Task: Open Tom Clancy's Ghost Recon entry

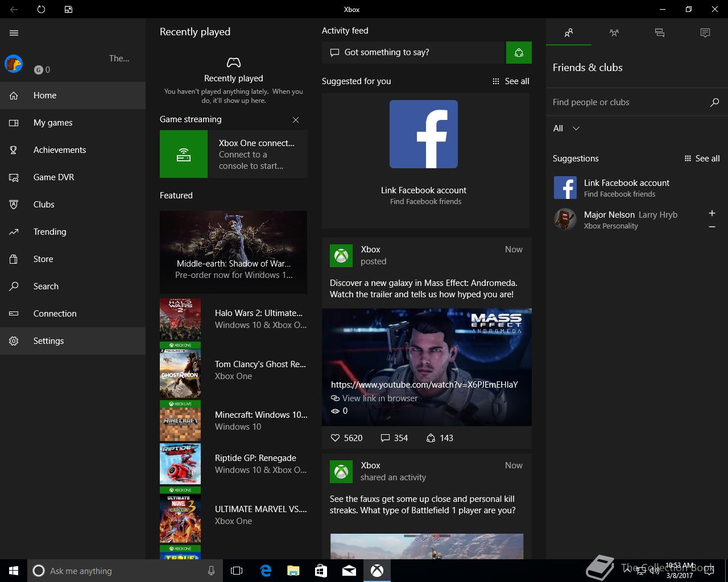Action: [234, 370]
